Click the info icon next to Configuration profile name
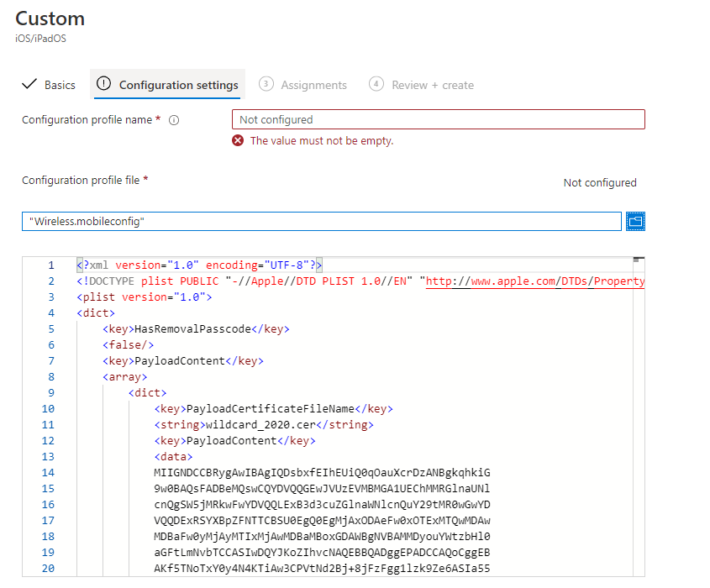The image size is (710, 588). tap(174, 120)
